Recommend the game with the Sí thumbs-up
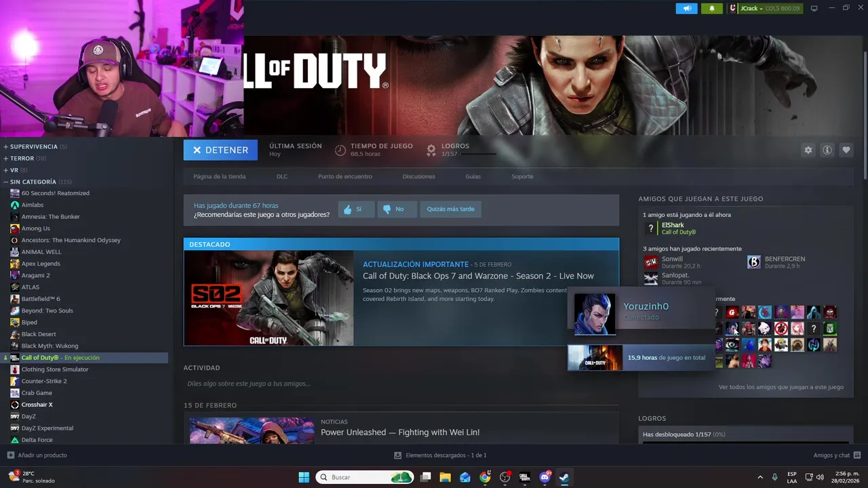Screen dimensions: 868x488 [x=356, y=209]
